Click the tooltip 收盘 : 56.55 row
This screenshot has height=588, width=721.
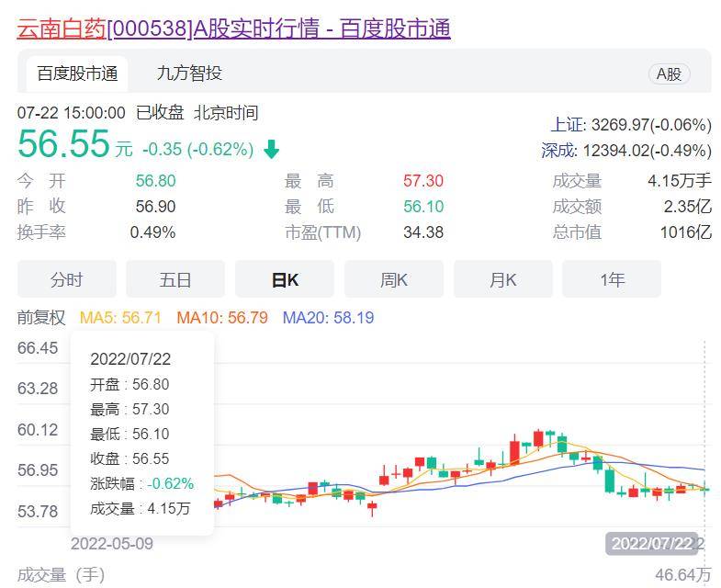pyautogui.click(x=130, y=458)
